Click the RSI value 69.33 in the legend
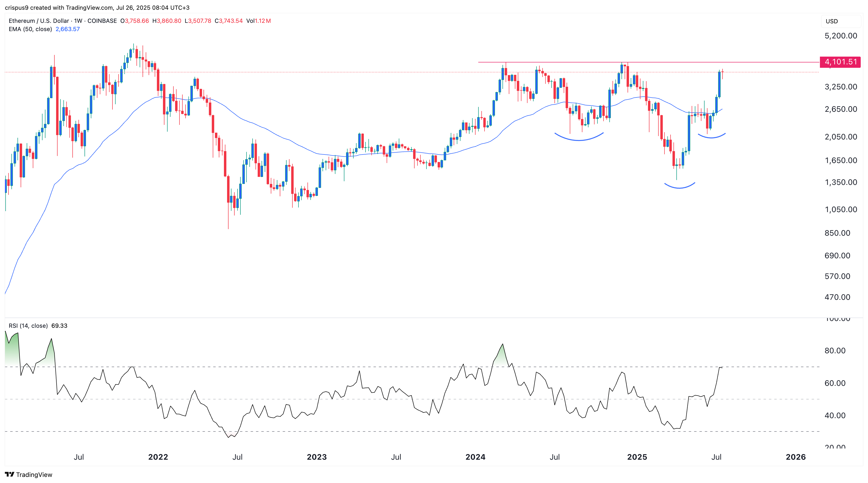This screenshot has height=483, width=868. tap(59, 326)
